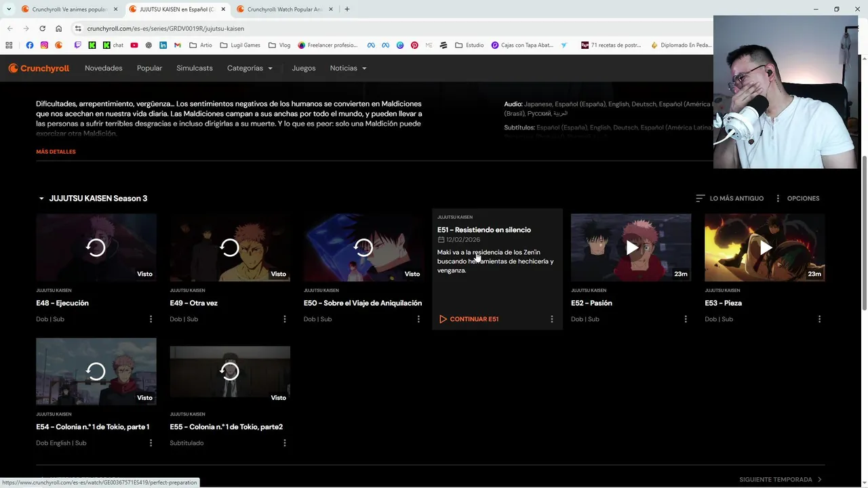
Task: Open the Pinterest bookmark icon
Action: (x=414, y=45)
